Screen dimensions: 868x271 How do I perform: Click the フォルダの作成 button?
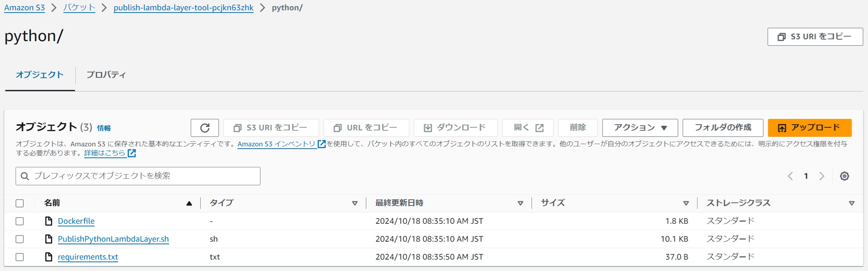723,128
